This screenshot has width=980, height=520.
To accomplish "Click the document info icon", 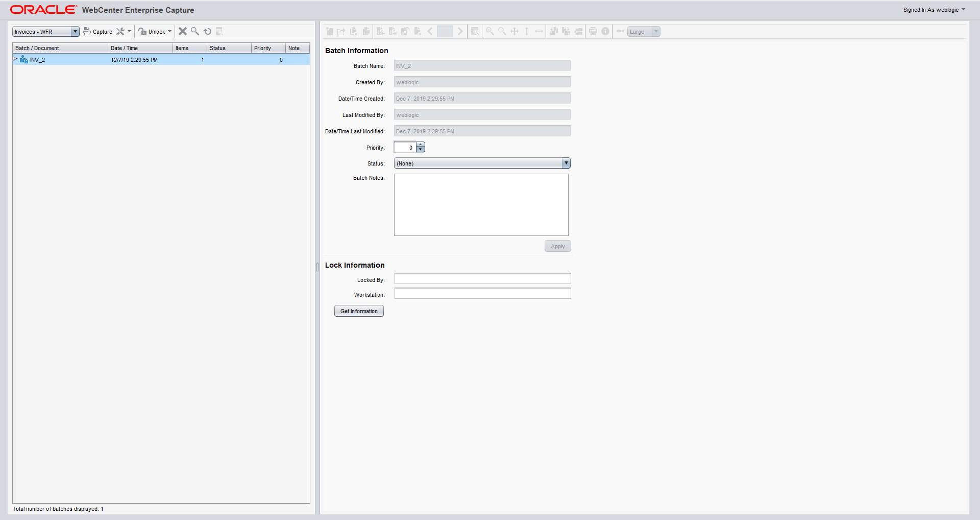I will pos(605,32).
